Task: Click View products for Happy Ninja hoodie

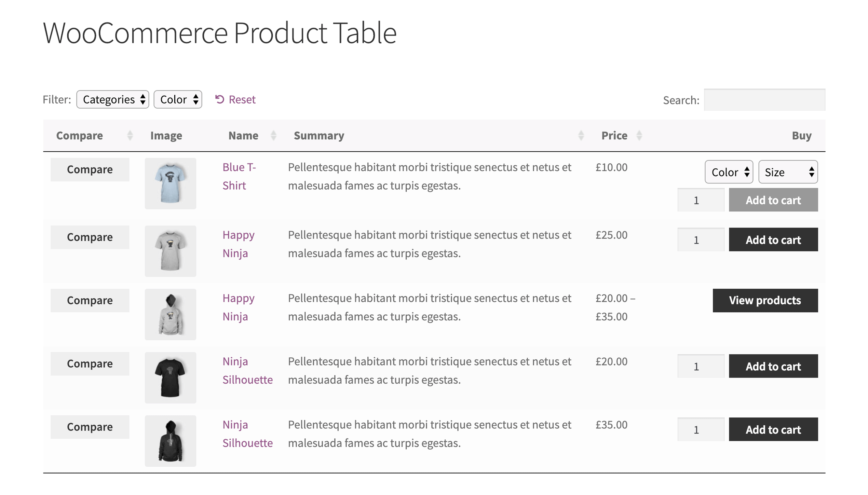Action: (765, 300)
